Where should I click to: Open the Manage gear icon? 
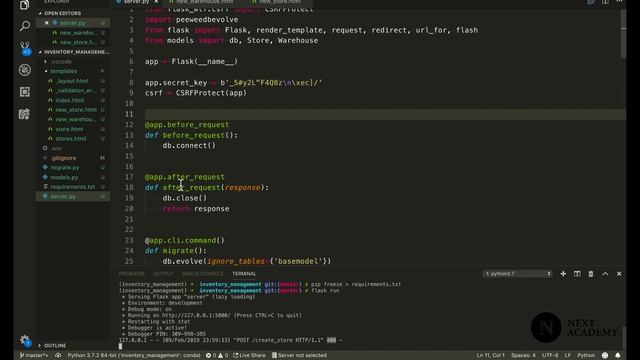coord(25,340)
